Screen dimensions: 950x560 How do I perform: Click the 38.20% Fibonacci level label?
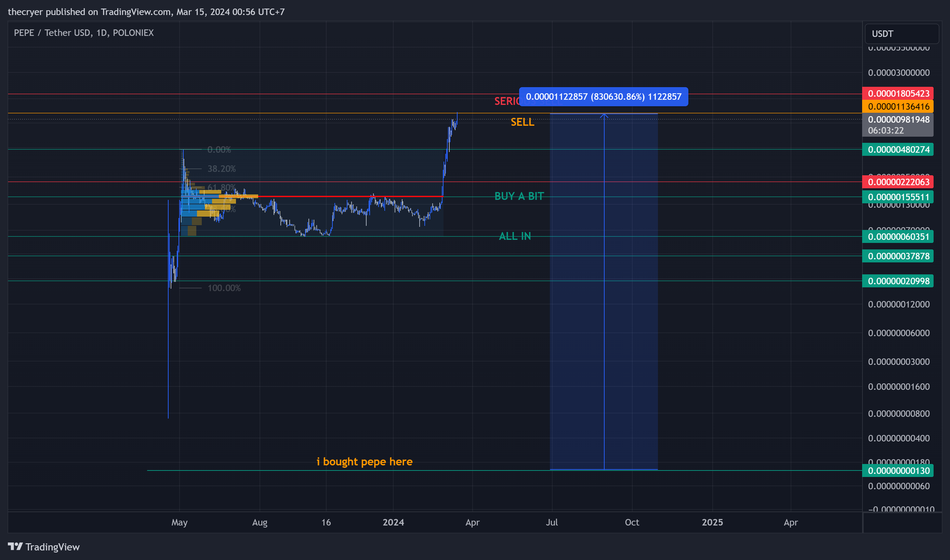[221, 169]
